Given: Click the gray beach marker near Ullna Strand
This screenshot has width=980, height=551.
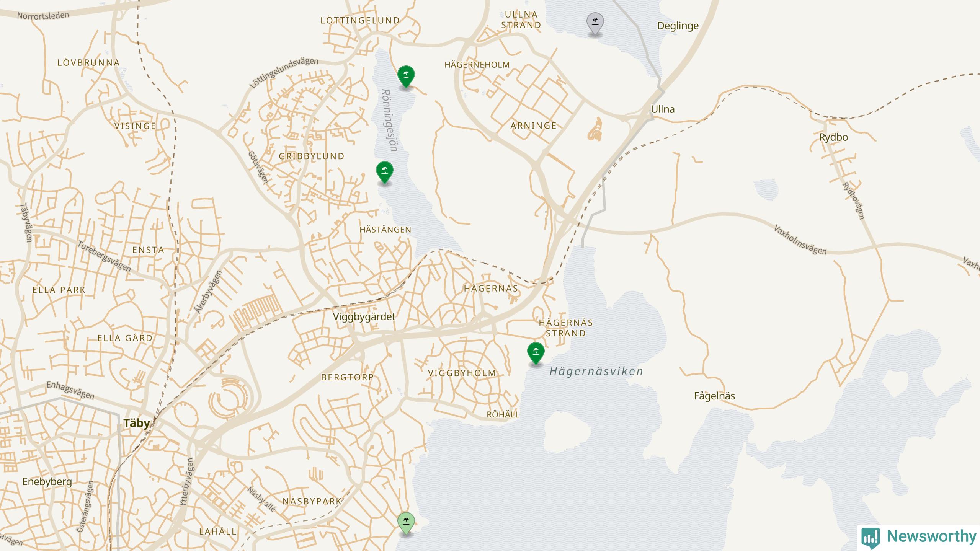Looking at the screenshot, I should [x=595, y=24].
